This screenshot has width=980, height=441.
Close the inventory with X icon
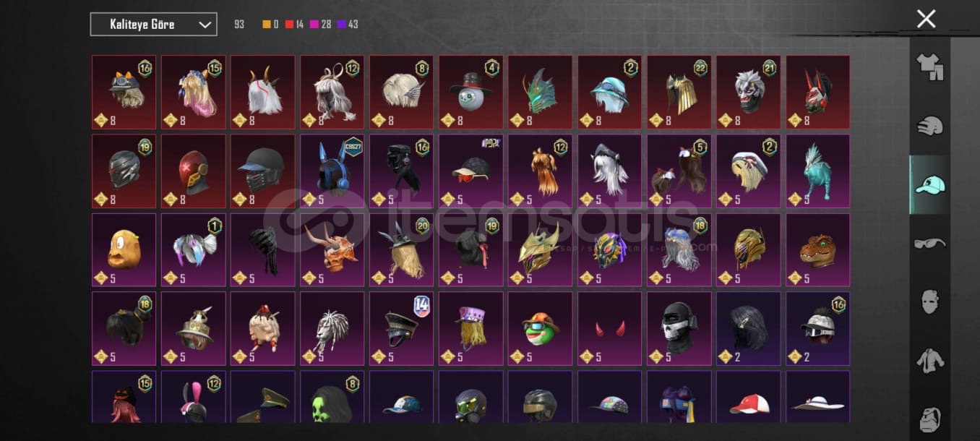(x=926, y=19)
